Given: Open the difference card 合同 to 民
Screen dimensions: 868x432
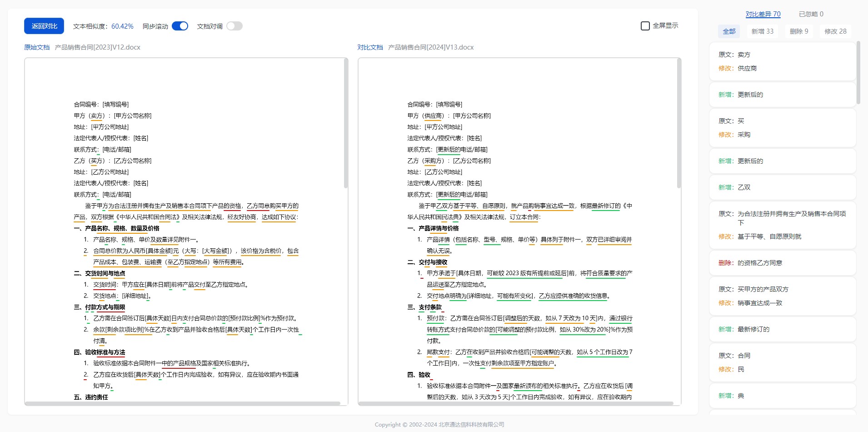Looking at the screenshot, I should click(x=782, y=362).
